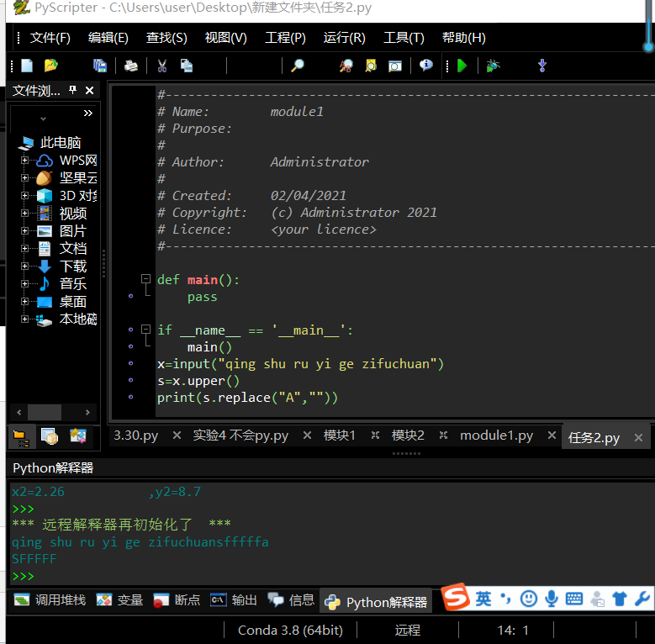Click the blue info help icon

(x=426, y=65)
